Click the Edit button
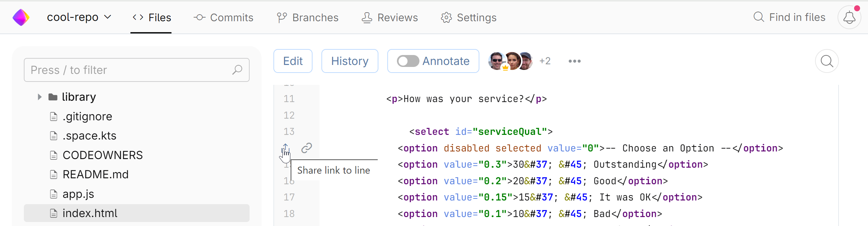This screenshot has height=226, width=868. point(293,61)
